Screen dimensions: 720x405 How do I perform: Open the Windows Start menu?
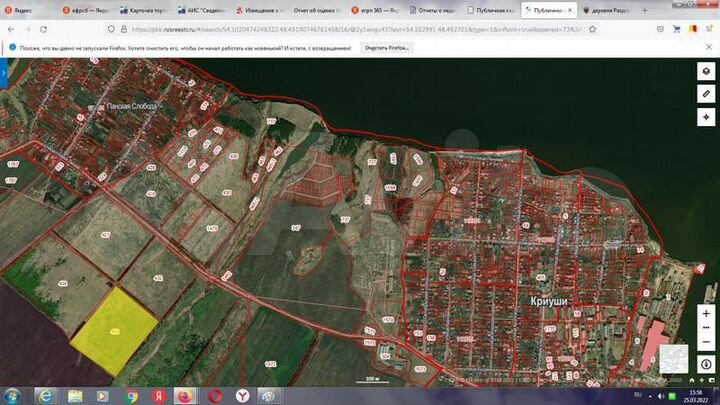(14, 395)
